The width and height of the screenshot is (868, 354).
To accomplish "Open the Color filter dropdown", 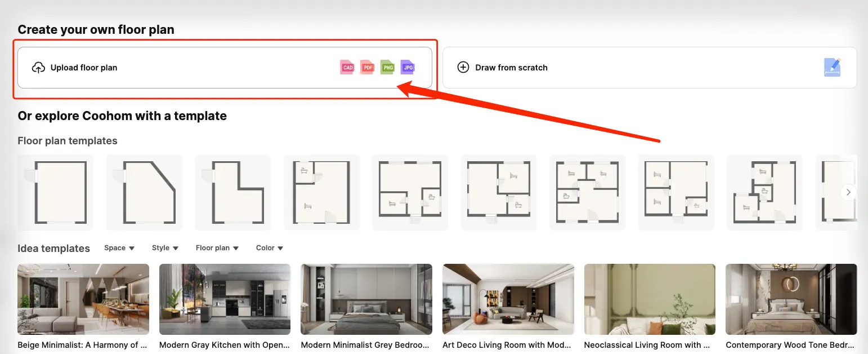I will coord(269,247).
